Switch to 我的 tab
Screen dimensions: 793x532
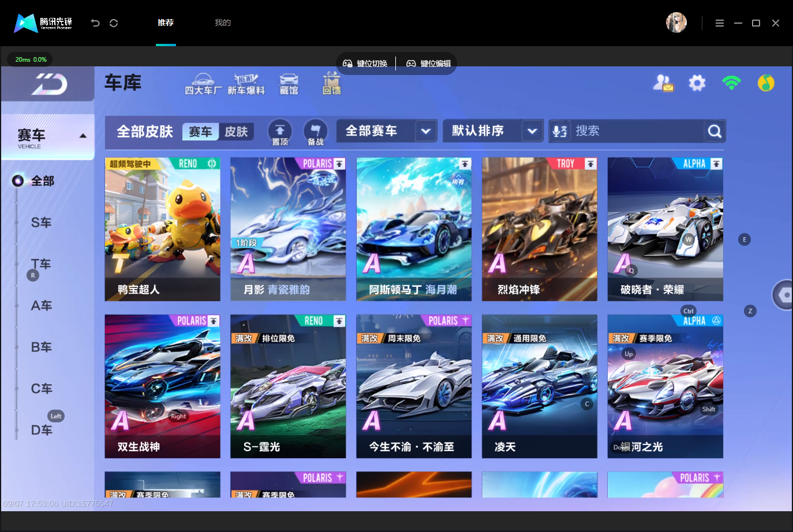[x=223, y=23]
